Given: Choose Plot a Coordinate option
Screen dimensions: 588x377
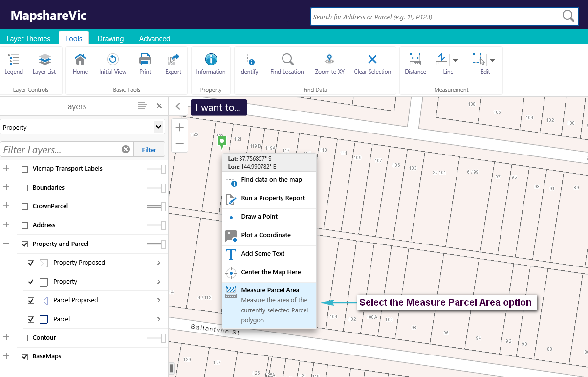Looking at the screenshot, I should tap(269, 236).
